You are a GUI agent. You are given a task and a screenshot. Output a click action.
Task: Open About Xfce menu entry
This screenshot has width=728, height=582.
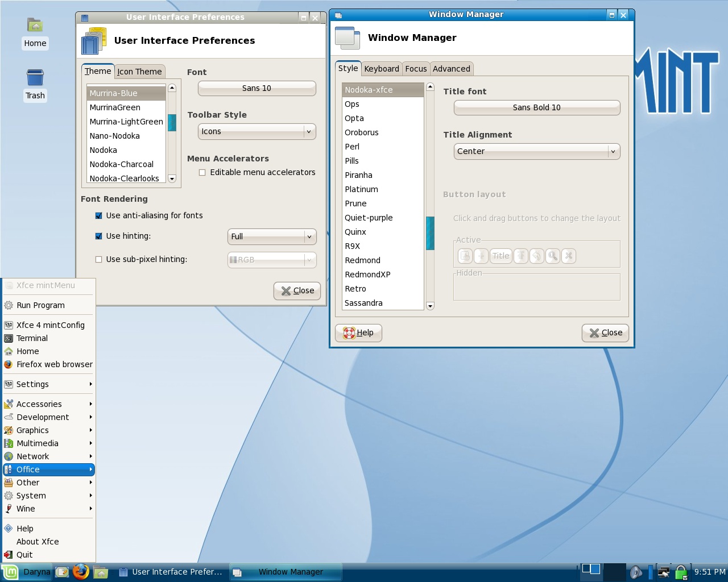(48, 542)
